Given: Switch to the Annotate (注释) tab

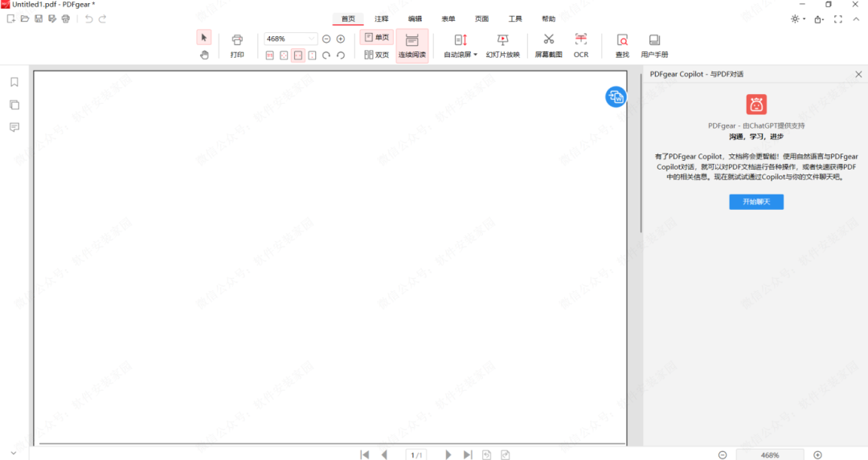Looking at the screenshot, I should [381, 18].
